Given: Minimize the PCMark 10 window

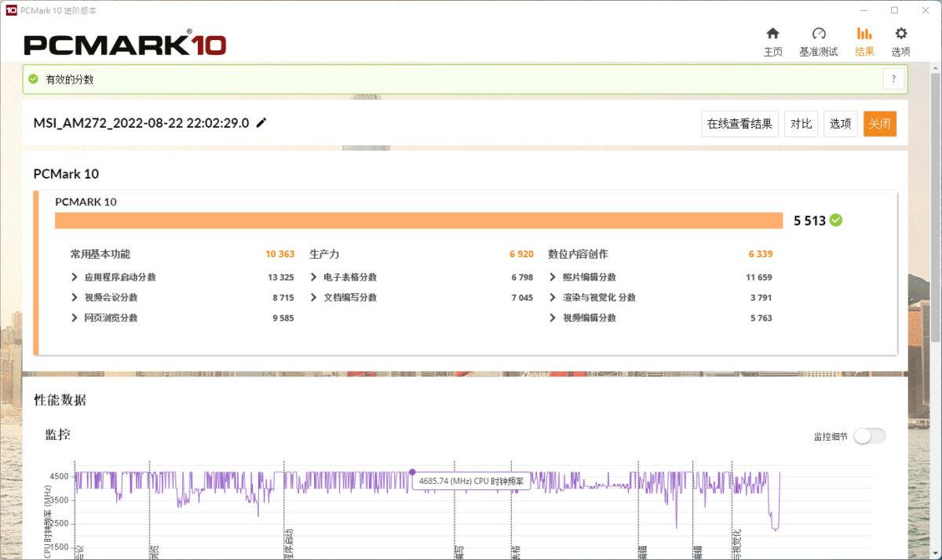Looking at the screenshot, I should (x=863, y=10).
